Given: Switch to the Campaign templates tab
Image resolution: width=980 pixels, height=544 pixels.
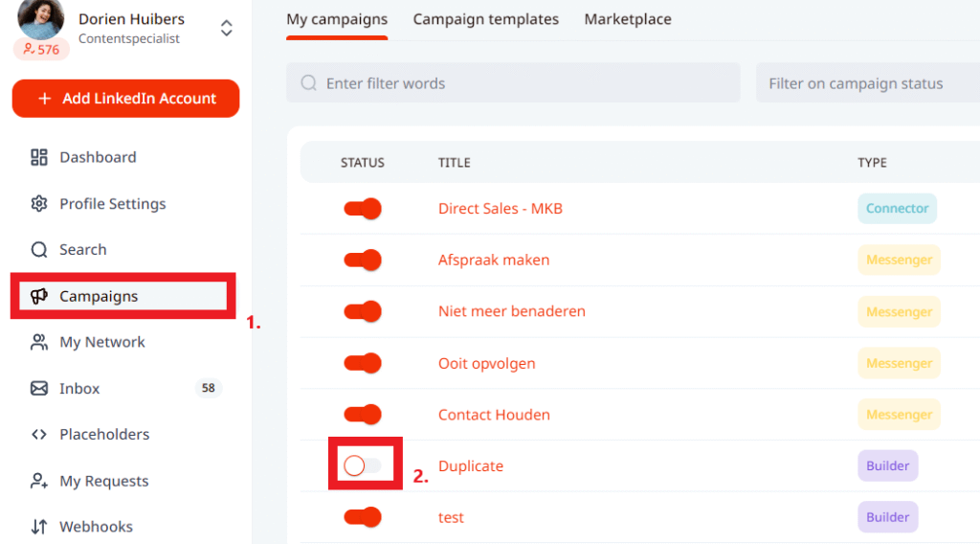Looking at the screenshot, I should point(485,19).
